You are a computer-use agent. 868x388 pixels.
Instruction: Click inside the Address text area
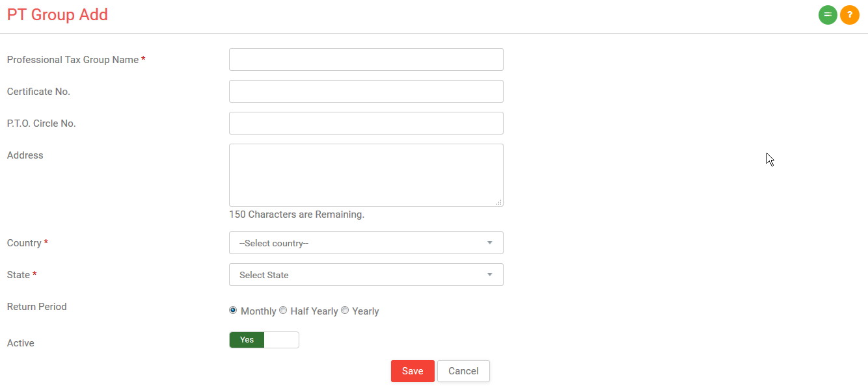pos(366,175)
